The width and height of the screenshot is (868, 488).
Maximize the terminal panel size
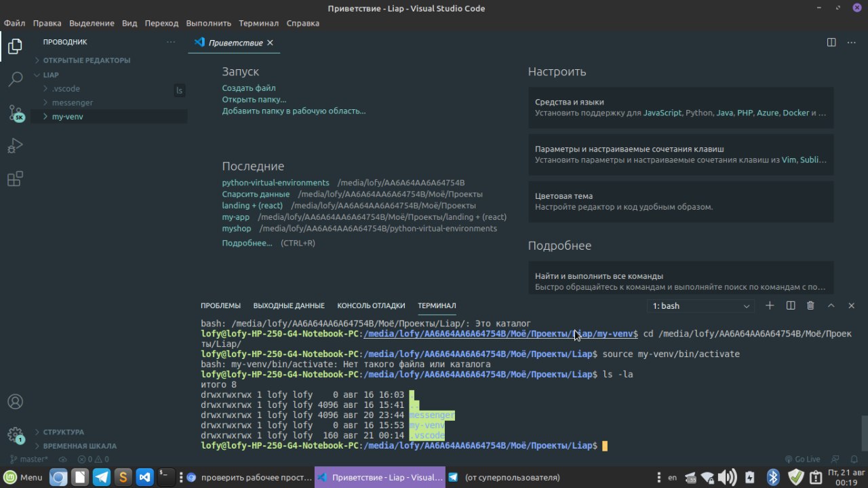(831, 305)
